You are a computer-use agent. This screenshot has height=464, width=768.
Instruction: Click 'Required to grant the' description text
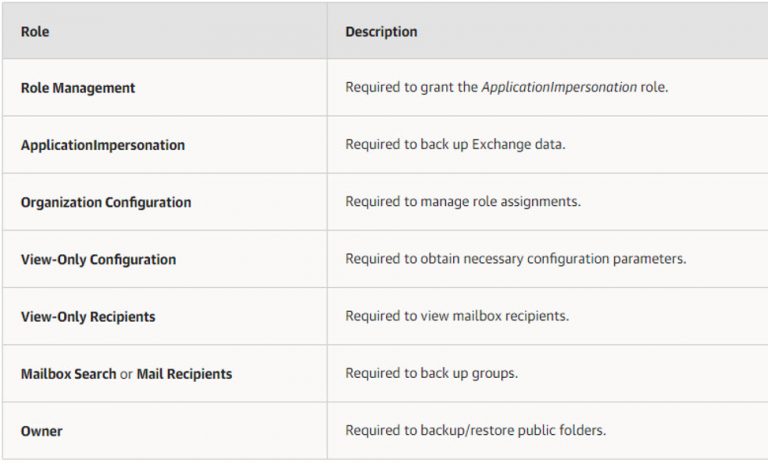[x=411, y=87]
